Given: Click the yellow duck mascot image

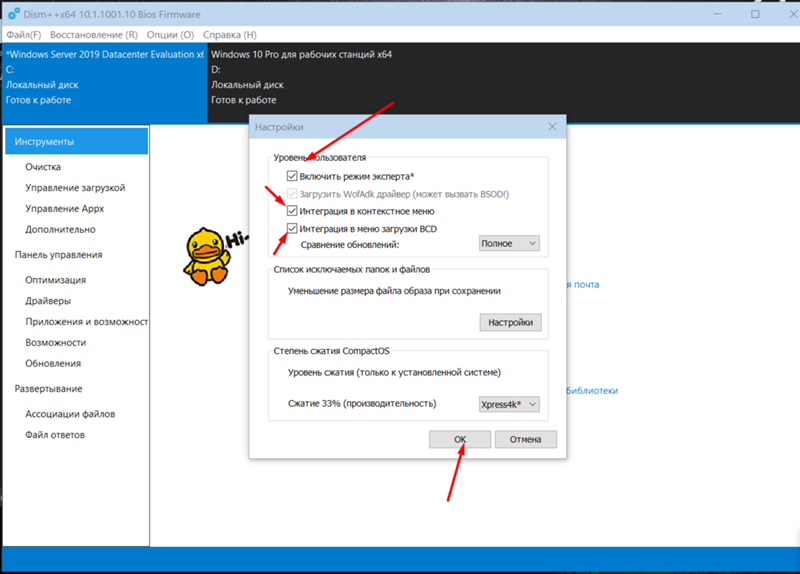Looking at the screenshot, I should 207,256.
